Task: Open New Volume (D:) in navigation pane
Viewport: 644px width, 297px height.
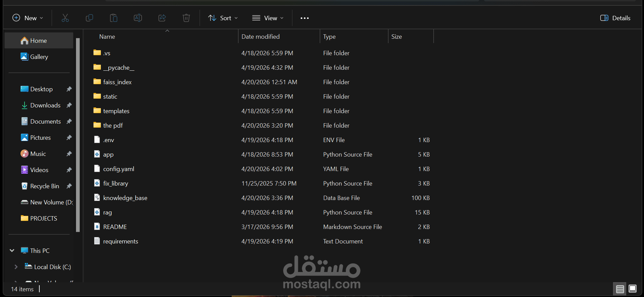Action: tap(47, 202)
